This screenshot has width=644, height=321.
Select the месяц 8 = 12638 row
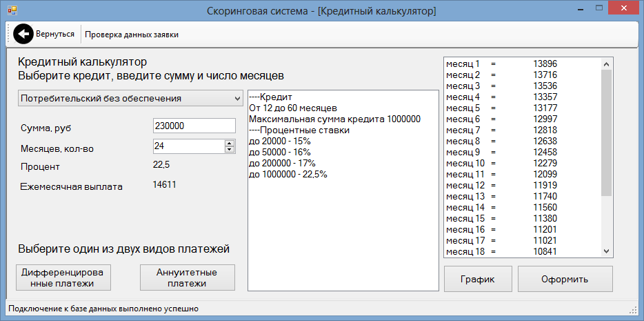pos(523,142)
